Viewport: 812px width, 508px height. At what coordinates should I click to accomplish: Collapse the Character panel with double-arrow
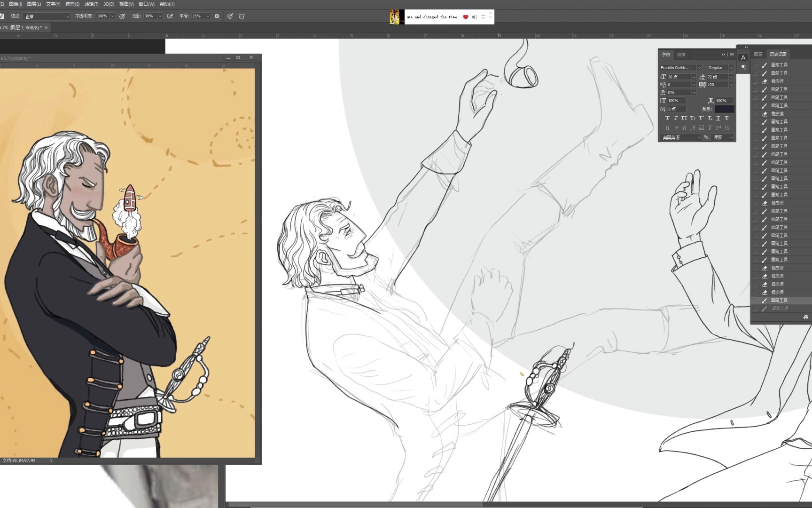point(723,55)
